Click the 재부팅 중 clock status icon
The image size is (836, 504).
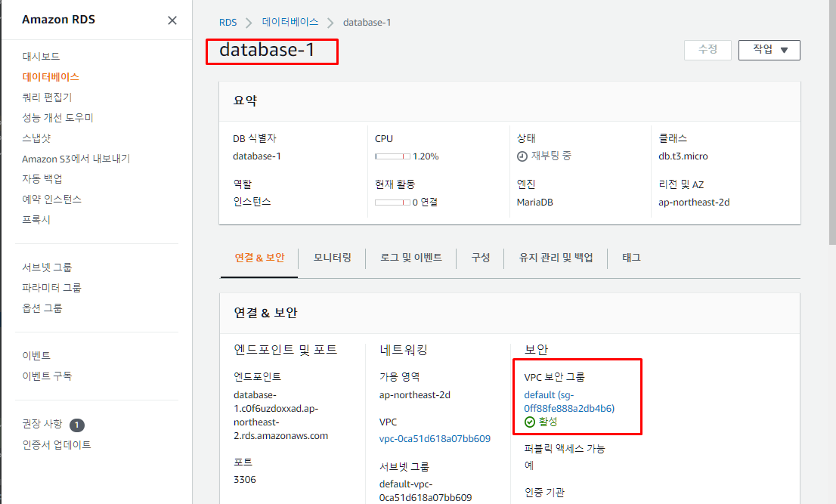522,156
